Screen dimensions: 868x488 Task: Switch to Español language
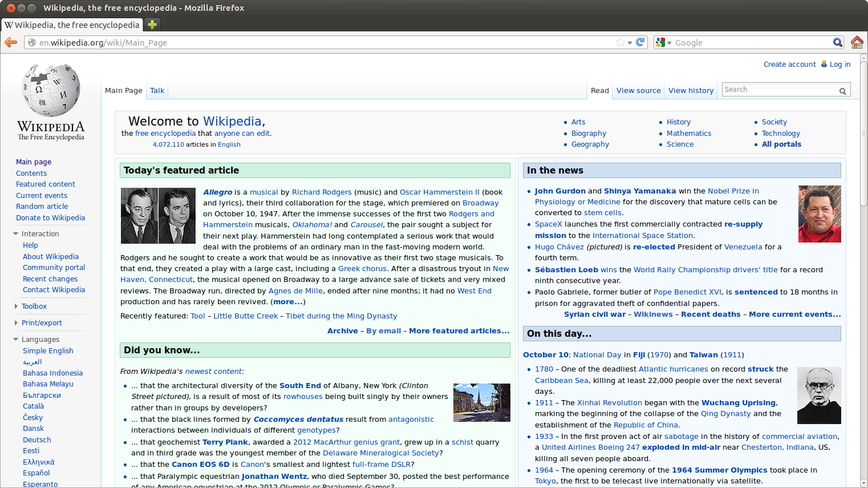[x=36, y=473]
